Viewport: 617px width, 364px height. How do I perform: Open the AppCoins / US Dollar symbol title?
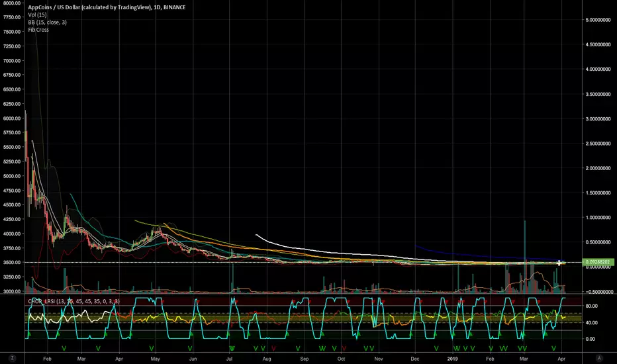point(107,7)
